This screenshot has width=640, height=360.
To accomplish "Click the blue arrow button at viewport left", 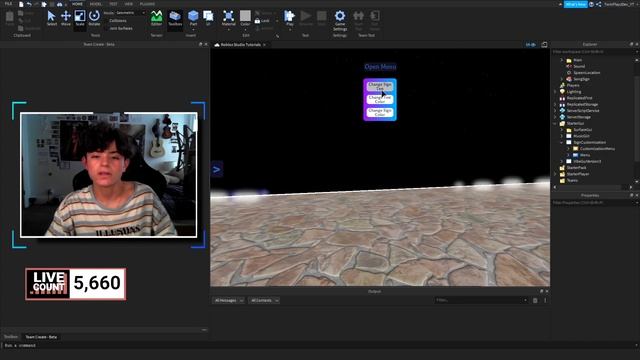I will point(217,169).
